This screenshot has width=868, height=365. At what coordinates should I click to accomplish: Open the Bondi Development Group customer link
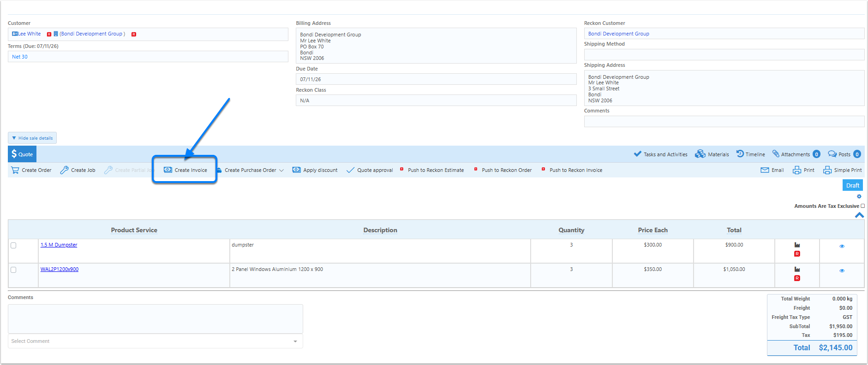point(92,34)
